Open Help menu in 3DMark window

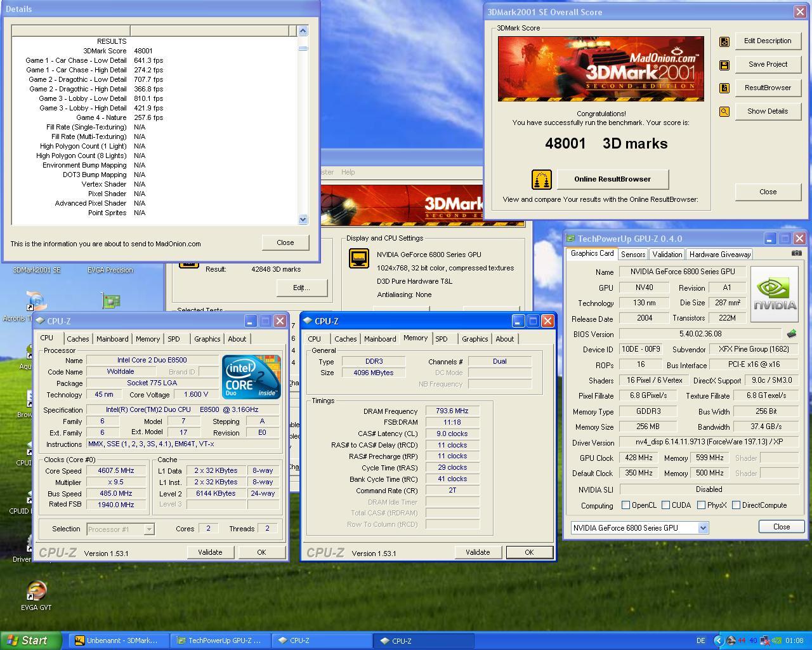point(348,172)
